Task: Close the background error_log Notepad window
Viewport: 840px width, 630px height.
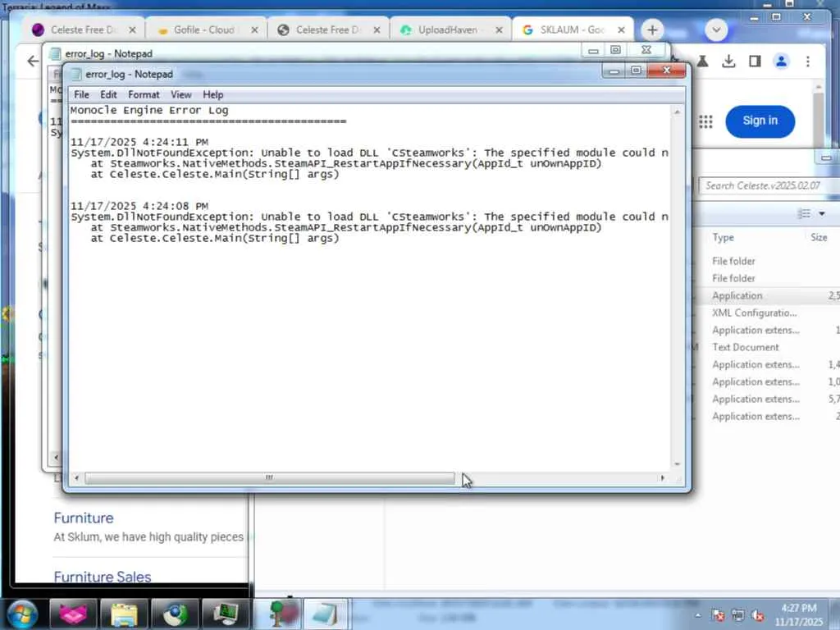Action: click(646, 50)
